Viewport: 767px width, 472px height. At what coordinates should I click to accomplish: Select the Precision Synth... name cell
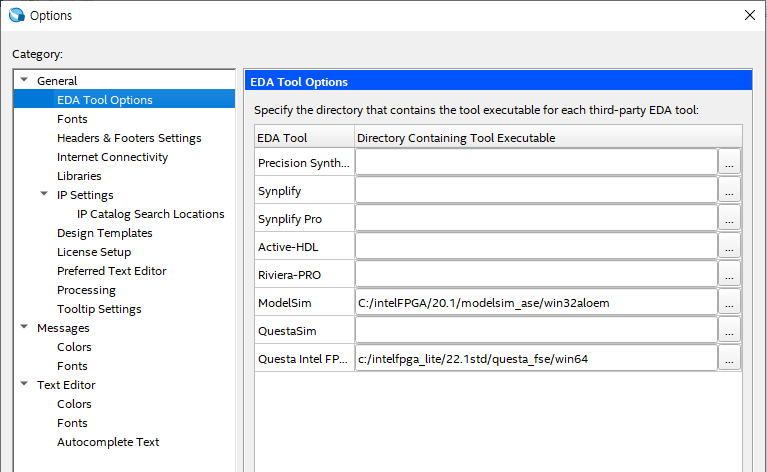pyautogui.click(x=304, y=163)
